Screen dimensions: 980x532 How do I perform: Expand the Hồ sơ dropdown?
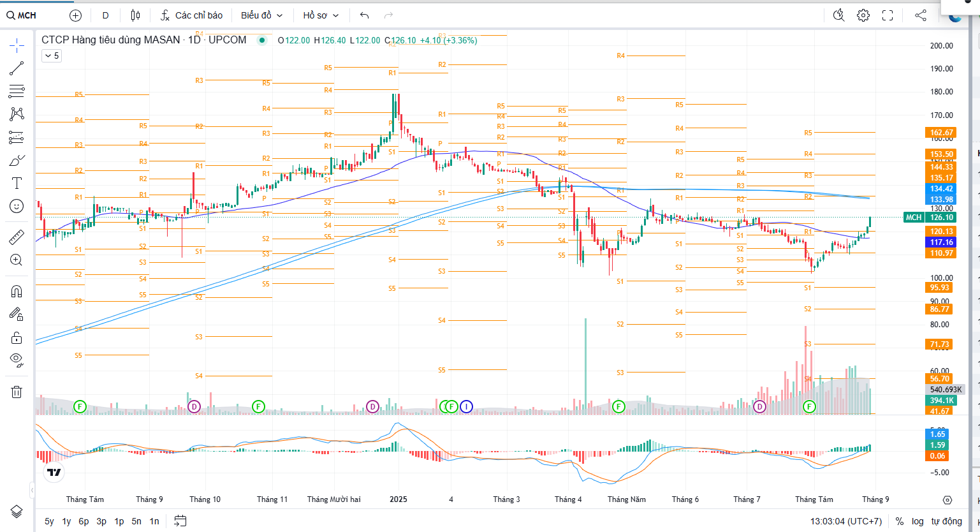pos(321,15)
